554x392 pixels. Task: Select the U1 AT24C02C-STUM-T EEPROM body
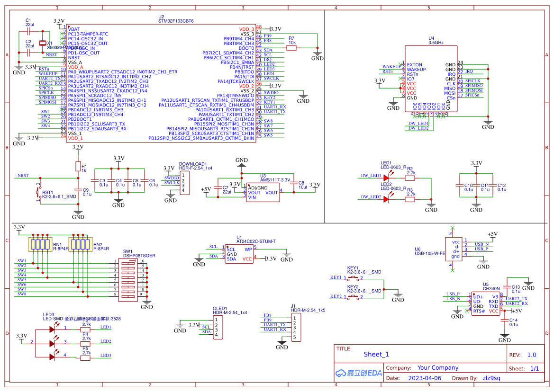coord(239,254)
